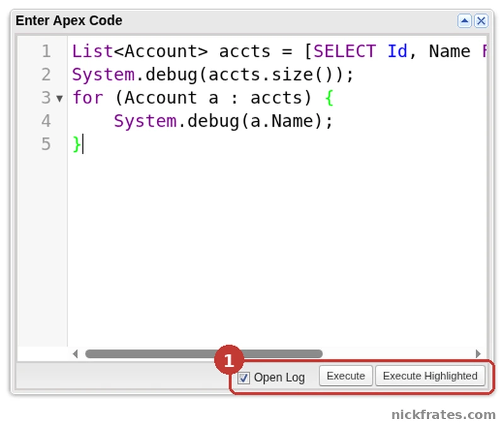Click 'System.debug(a.Name);' on line 4

click(224, 122)
